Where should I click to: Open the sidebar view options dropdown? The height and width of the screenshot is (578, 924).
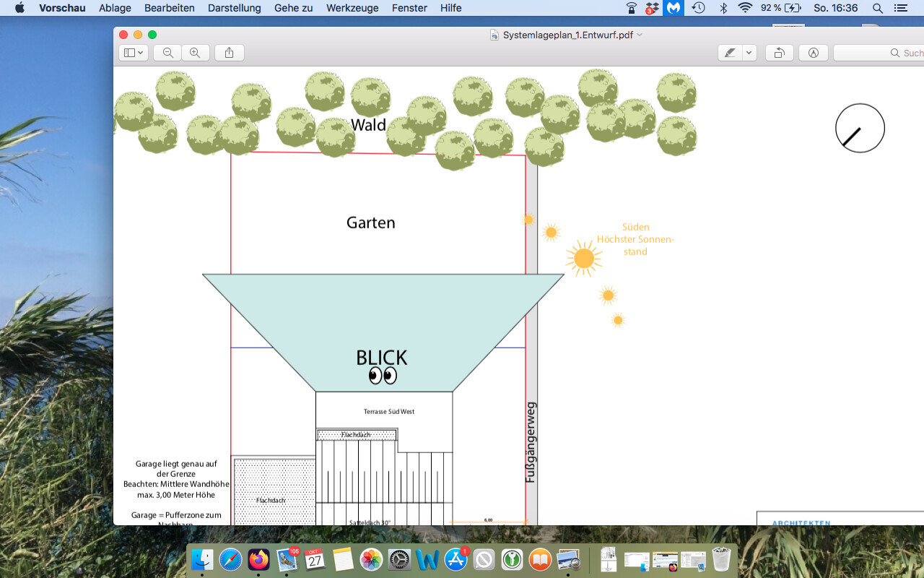[134, 53]
